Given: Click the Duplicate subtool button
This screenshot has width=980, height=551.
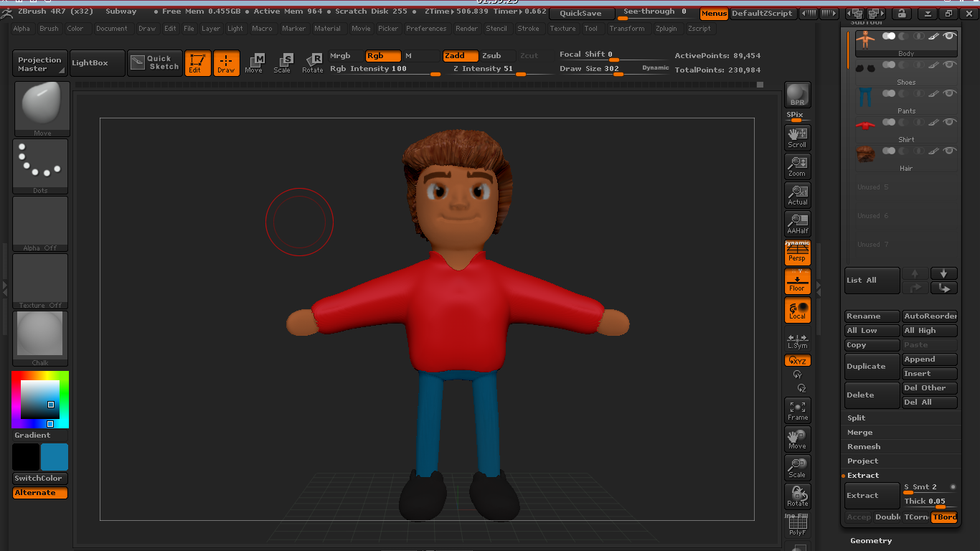Looking at the screenshot, I should (872, 366).
